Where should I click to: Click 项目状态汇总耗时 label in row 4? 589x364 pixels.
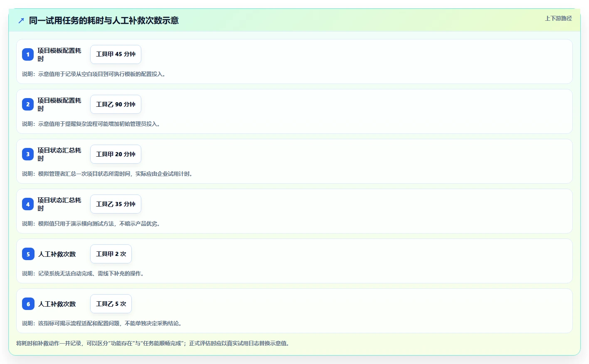[x=59, y=204]
